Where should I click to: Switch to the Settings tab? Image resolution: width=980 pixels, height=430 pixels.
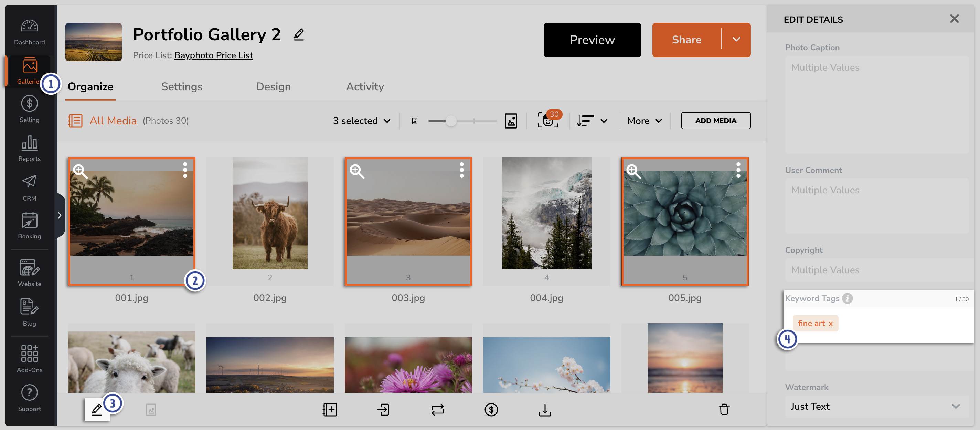181,86
